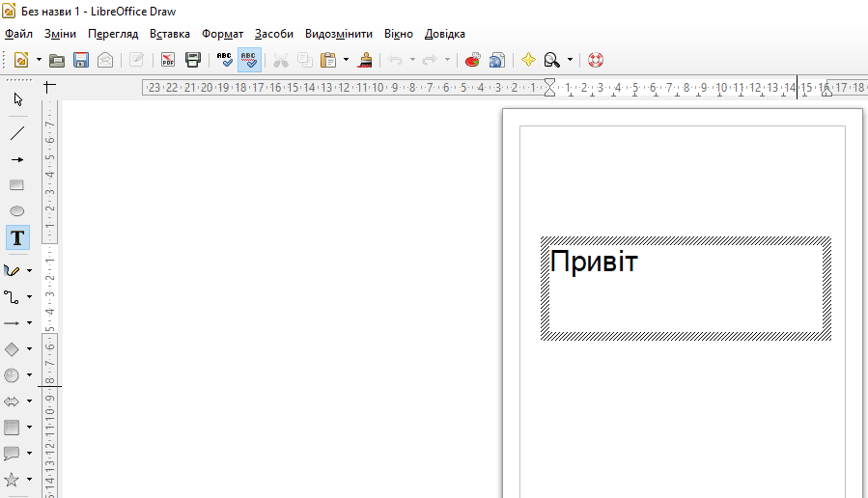Select the Curve freeform tool
Viewport: 868px width, 498px height.
click(12, 270)
